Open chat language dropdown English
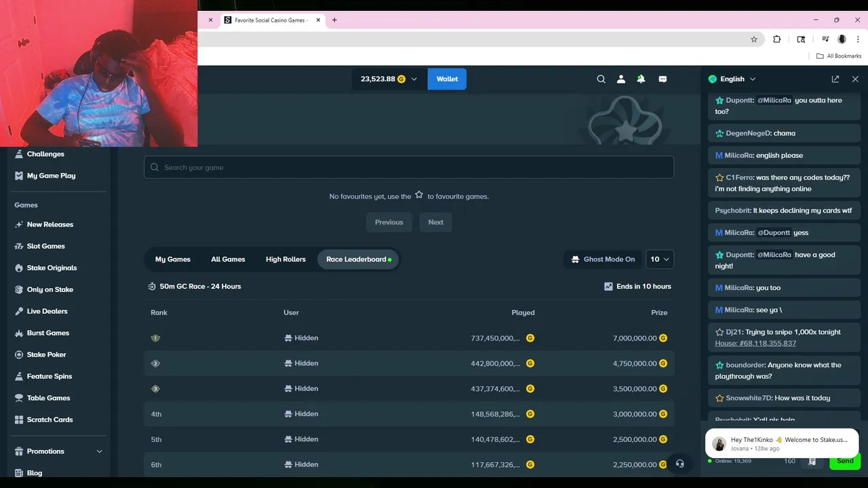Screen dimensions: 868x488 (732, 79)
